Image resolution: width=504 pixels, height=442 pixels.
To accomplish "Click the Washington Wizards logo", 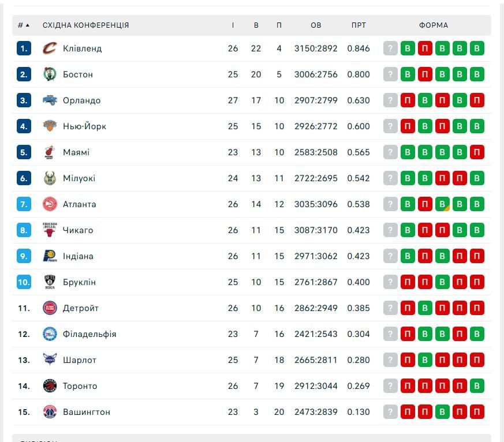I will coord(50,412).
